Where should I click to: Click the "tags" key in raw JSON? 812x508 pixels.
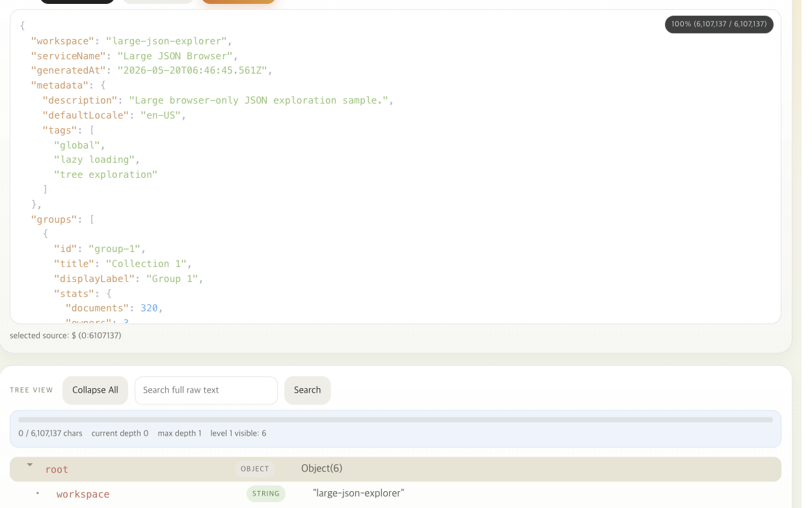(x=60, y=130)
